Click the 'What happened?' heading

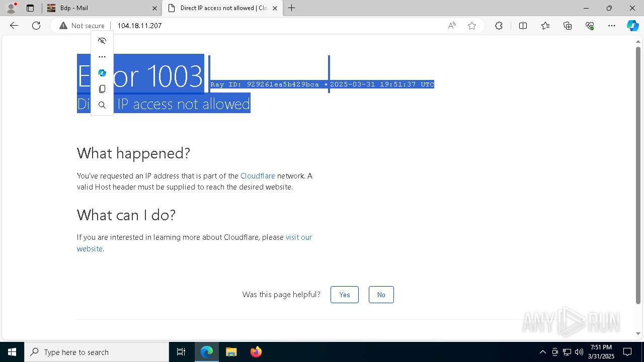pyautogui.click(x=133, y=153)
